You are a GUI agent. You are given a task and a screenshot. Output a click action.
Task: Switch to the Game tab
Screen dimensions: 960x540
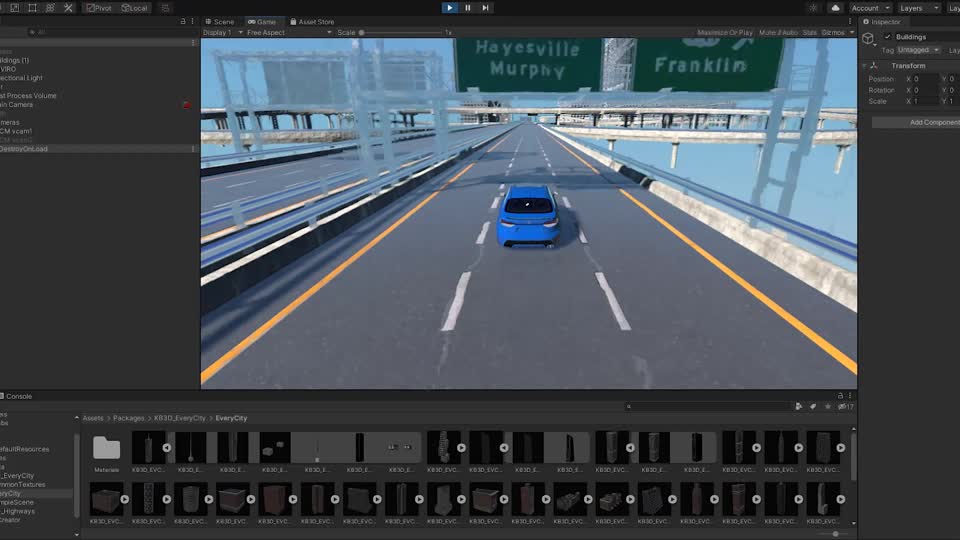262,21
